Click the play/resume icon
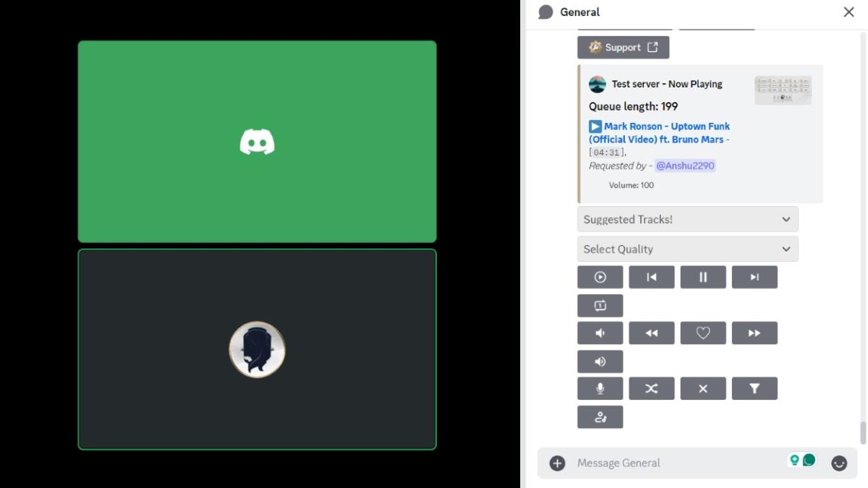This screenshot has height=488, width=868. [600, 277]
